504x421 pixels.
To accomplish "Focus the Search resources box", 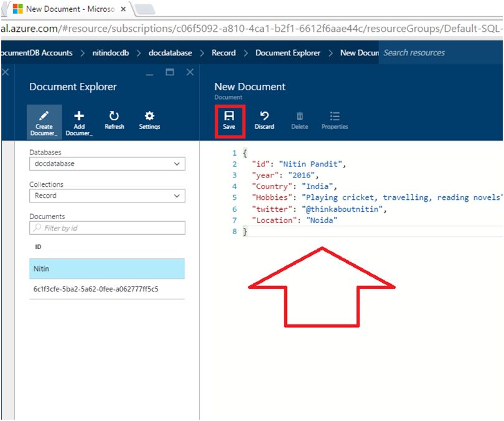I will click(x=441, y=53).
